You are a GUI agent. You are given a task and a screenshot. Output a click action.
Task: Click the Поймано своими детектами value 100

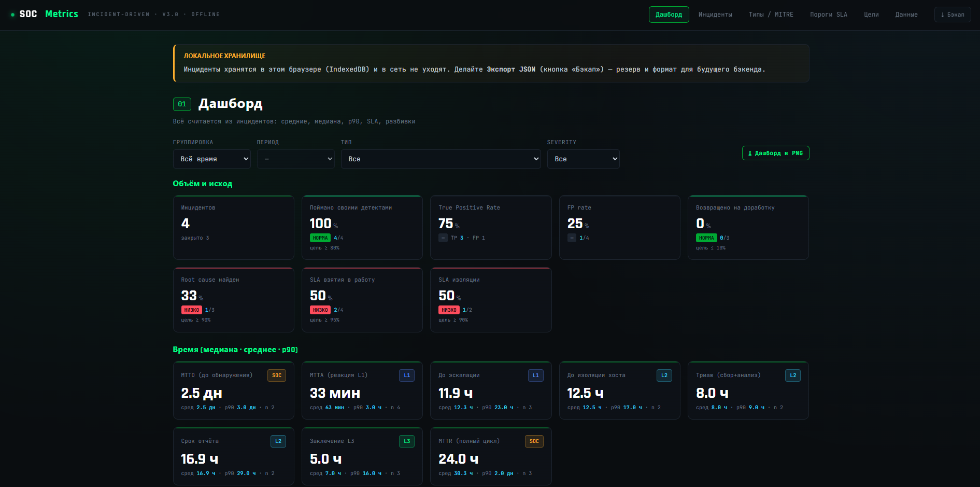320,224
